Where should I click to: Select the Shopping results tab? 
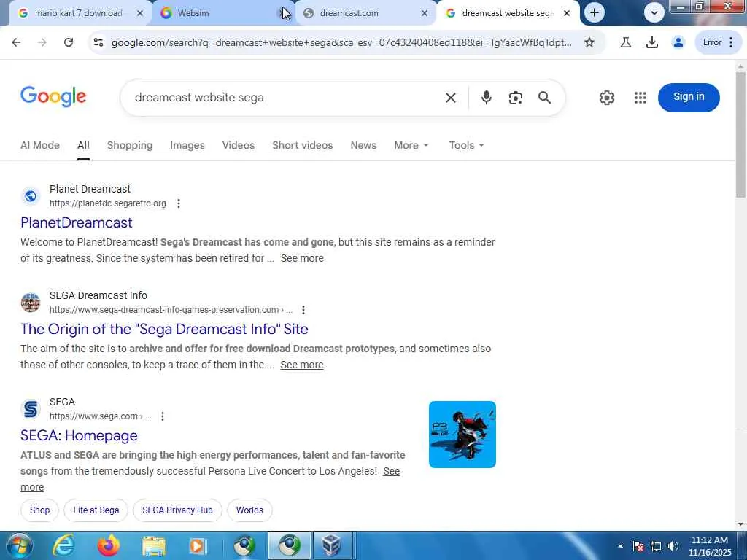click(x=130, y=145)
